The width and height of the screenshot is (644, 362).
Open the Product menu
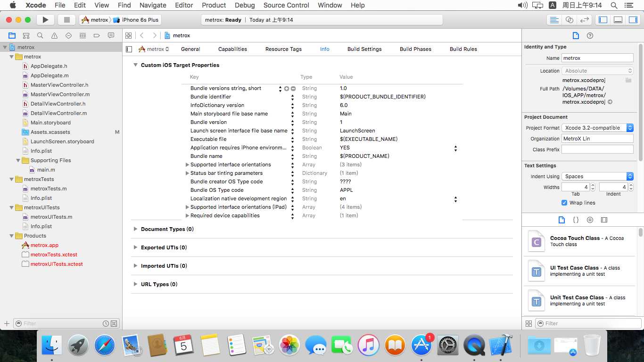click(214, 5)
